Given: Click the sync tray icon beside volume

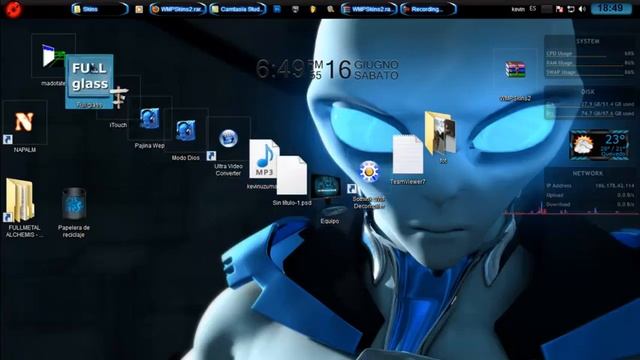Looking at the screenshot, I should (571, 9).
